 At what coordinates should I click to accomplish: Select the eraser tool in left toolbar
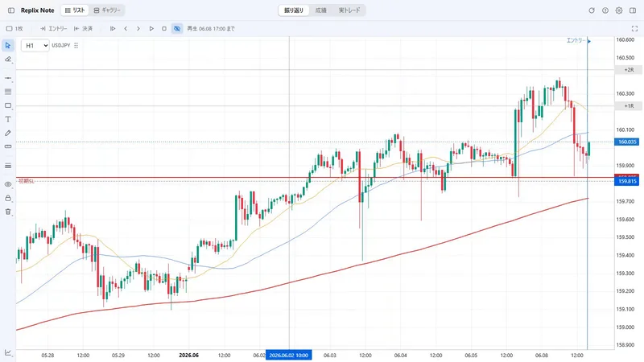tap(8, 59)
